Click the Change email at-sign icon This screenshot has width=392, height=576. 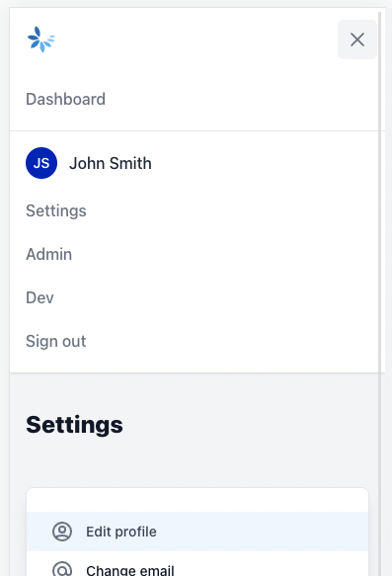pos(62,569)
